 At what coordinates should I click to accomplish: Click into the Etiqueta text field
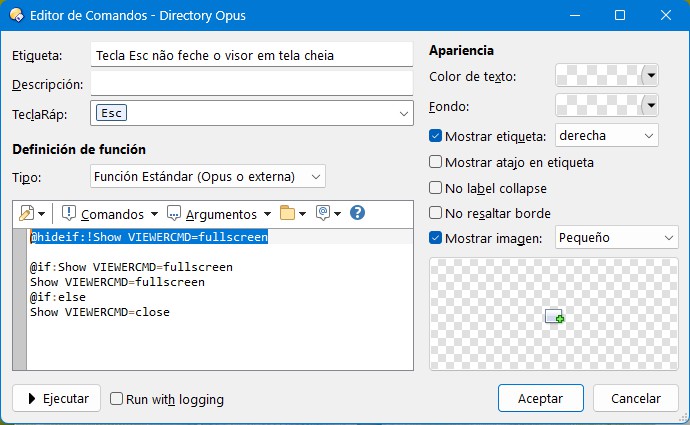[252, 55]
